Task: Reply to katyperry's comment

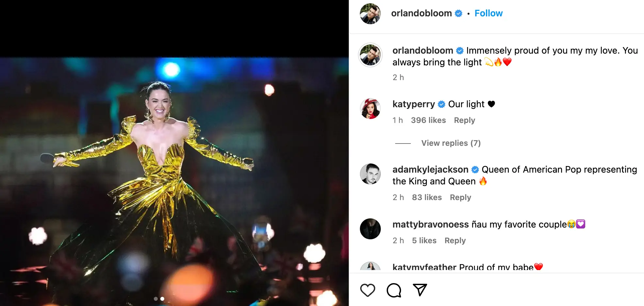Action: click(x=464, y=120)
